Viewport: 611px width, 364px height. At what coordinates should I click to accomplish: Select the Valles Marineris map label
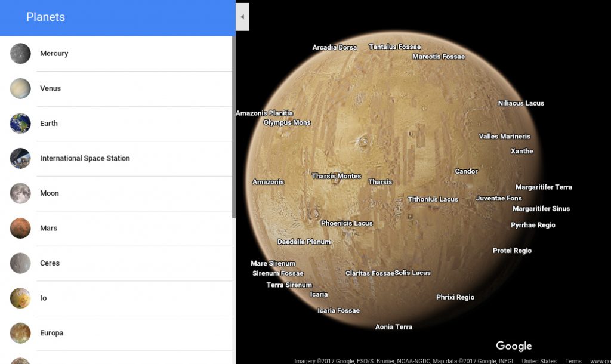pos(504,137)
